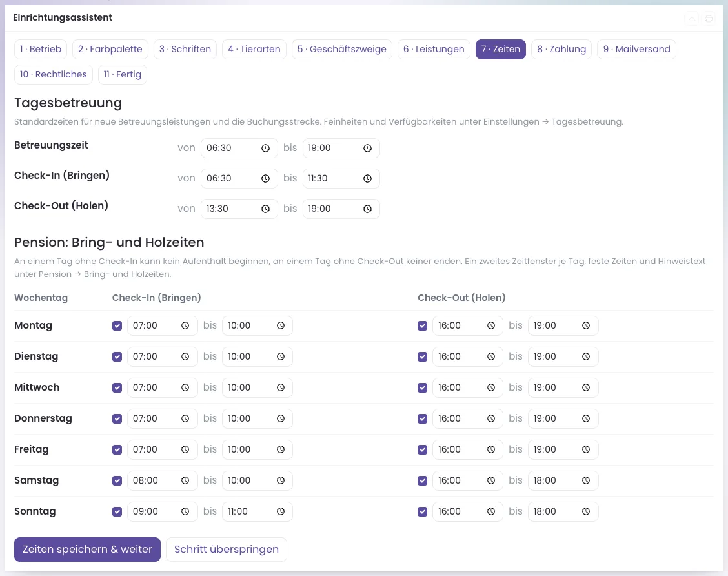Go to step 5 · Geschäftszweige
The width and height of the screenshot is (728, 576).
click(341, 49)
